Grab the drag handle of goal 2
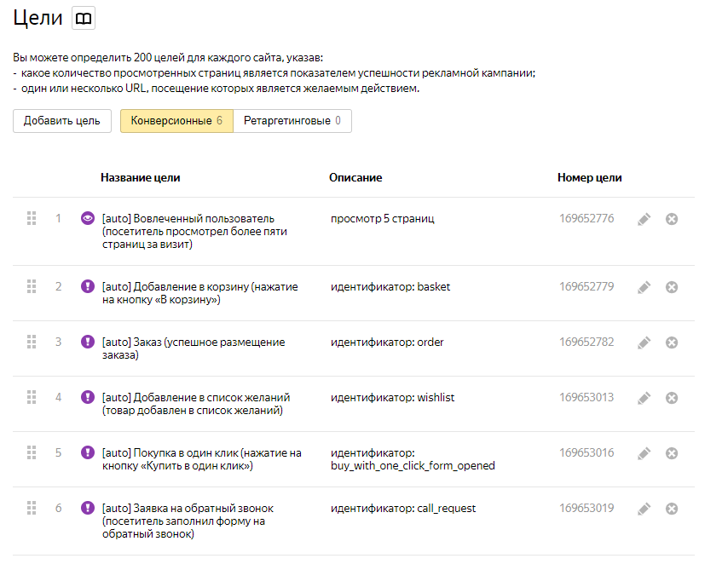The image size is (728, 570). click(x=32, y=286)
